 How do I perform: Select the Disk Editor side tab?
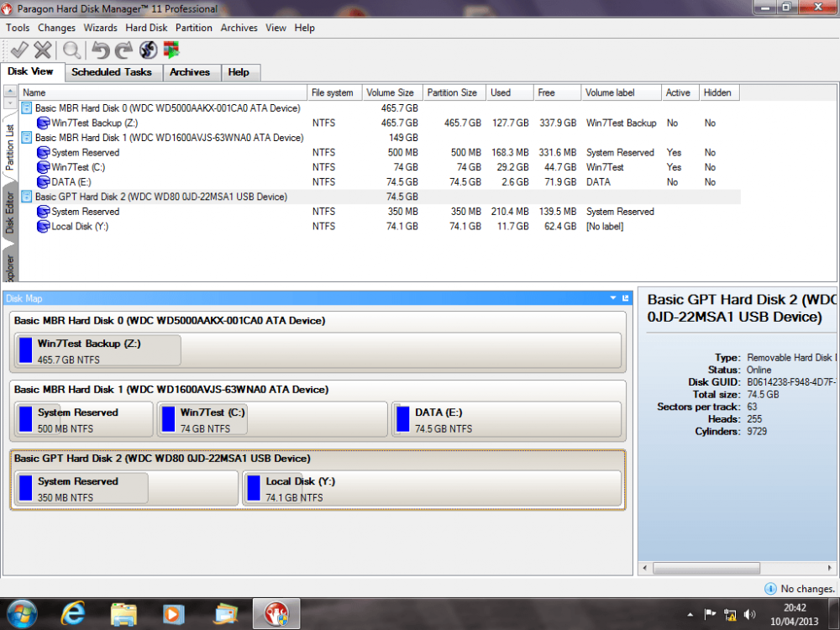pos(9,213)
